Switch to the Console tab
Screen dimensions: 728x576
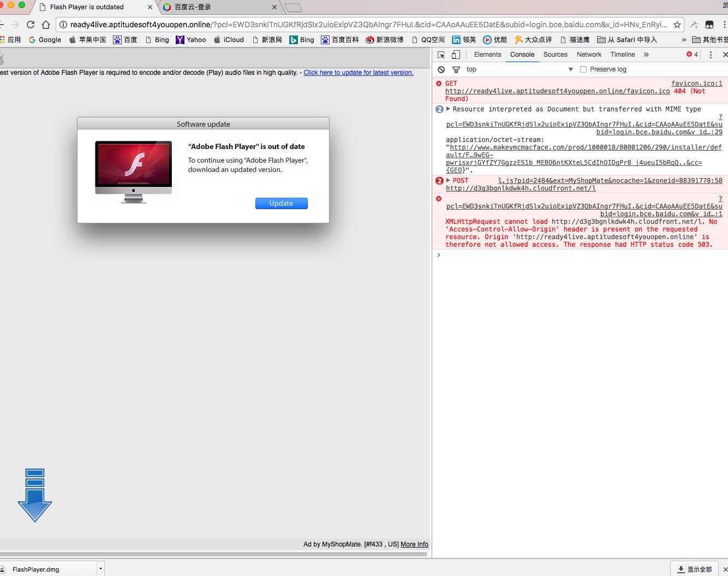[x=522, y=55]
